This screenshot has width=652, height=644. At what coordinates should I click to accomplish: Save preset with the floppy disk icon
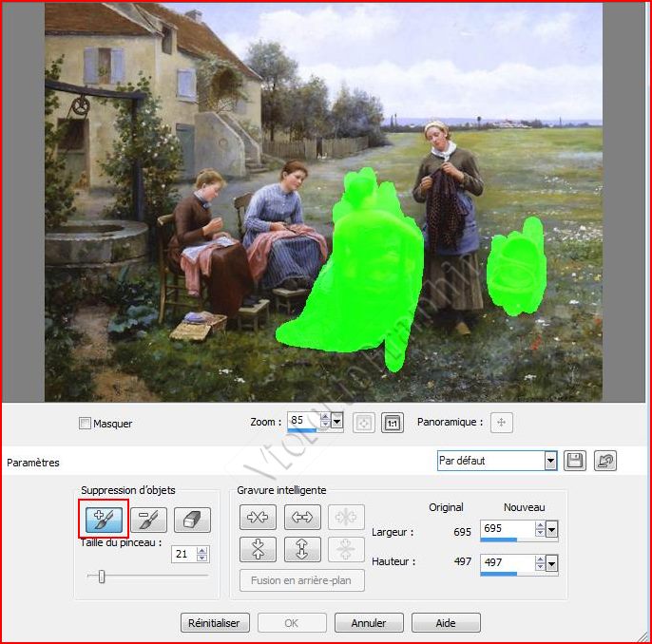(x=574, y=461)
